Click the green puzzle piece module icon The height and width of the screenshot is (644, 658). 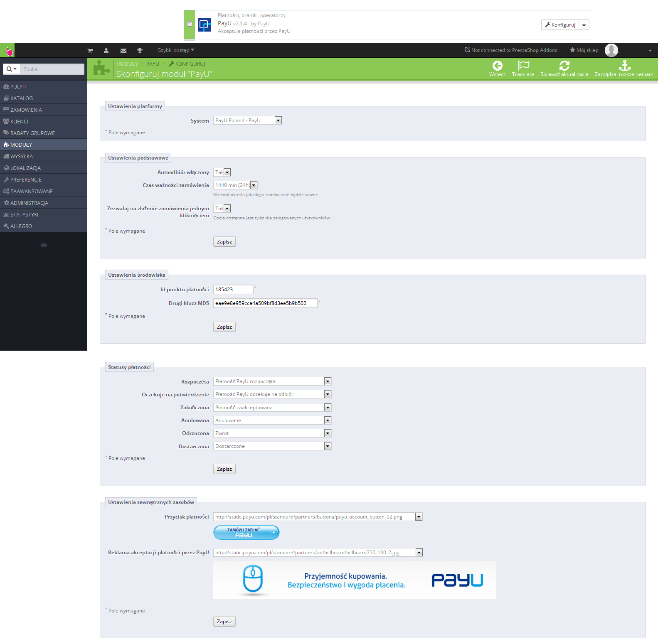[x=101, y=68]
